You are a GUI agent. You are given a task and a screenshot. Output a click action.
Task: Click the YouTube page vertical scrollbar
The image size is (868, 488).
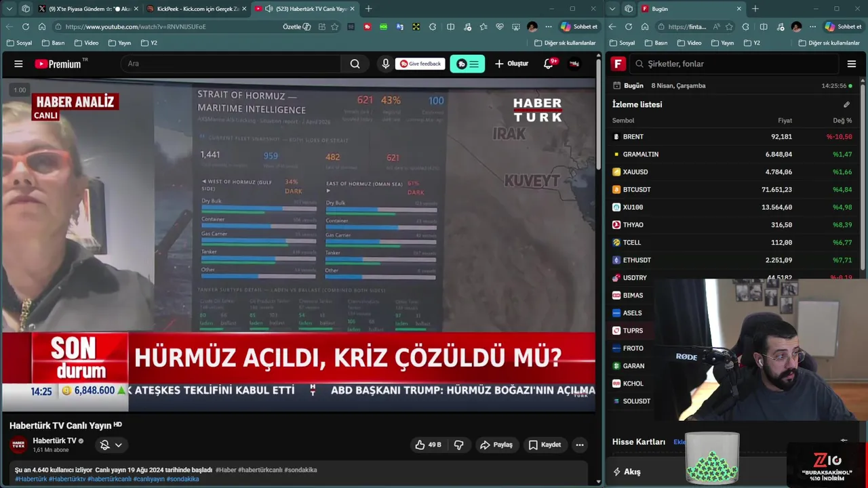tap(599, 115)
